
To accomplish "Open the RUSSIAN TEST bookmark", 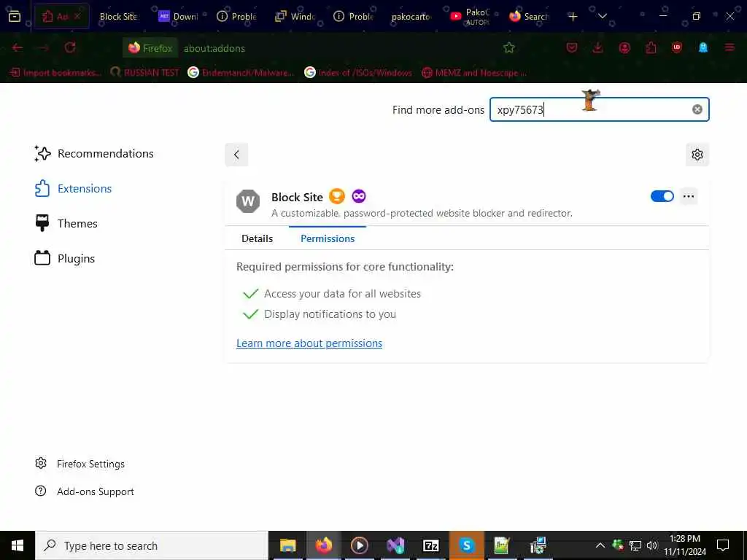I will click(x=144, y=73).
